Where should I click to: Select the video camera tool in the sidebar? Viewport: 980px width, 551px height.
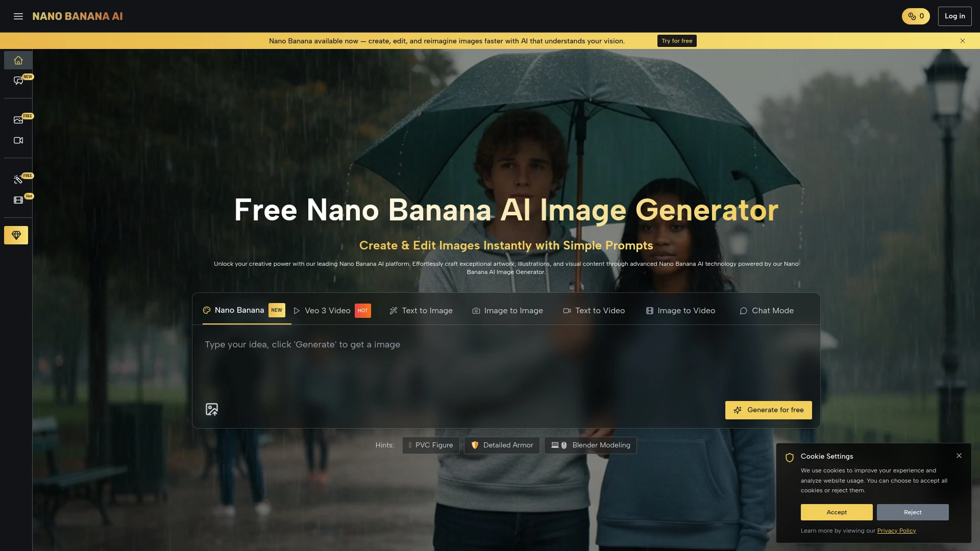[x=18, y=140]
